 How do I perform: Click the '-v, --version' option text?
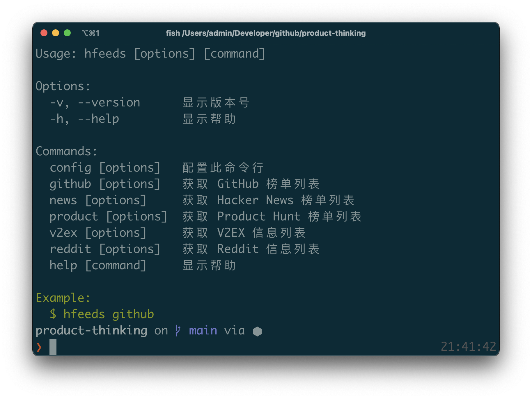95,103
